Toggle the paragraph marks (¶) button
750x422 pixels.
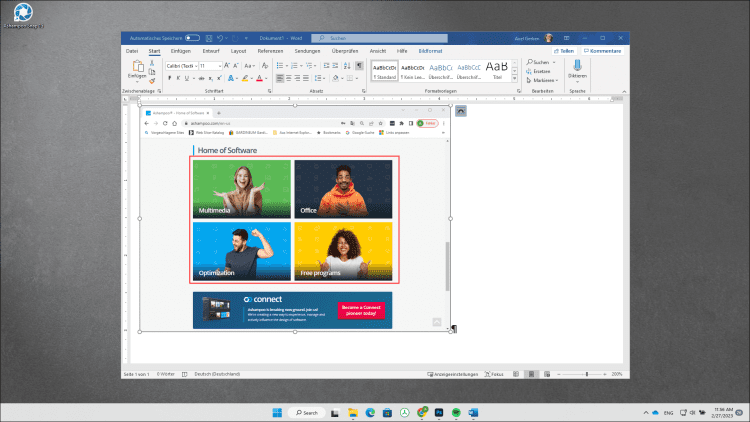tap(359, 66)
